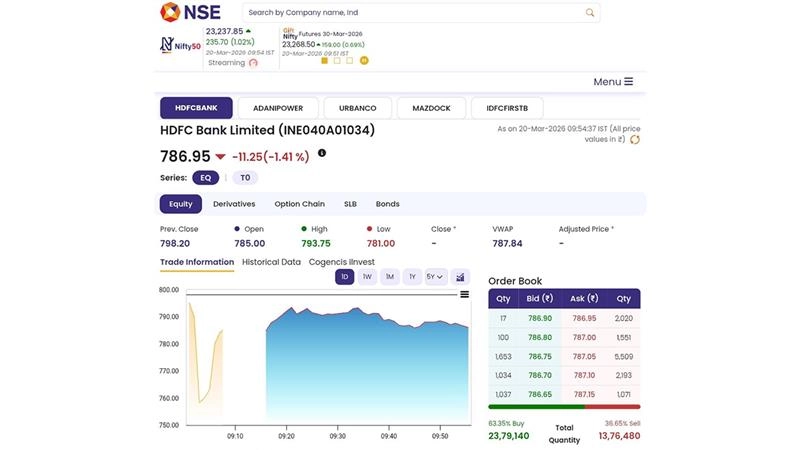
Task: Open the advanced chart icon
Action: pos(460,277)
